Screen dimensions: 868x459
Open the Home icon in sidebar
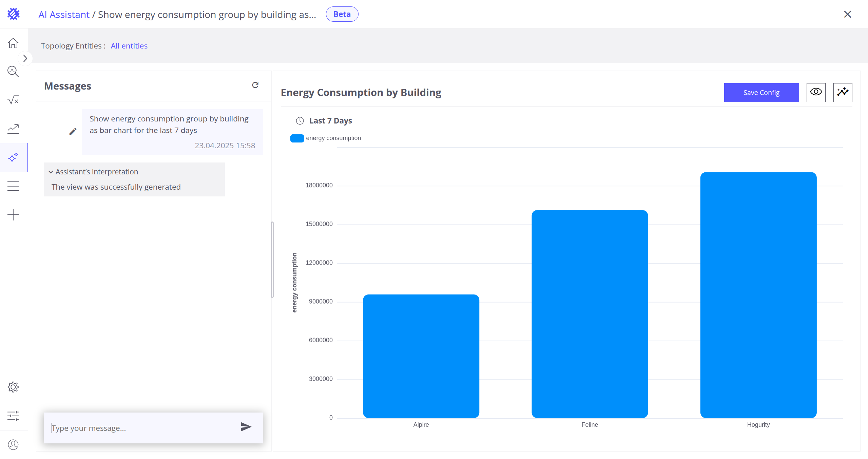[13, 43]
